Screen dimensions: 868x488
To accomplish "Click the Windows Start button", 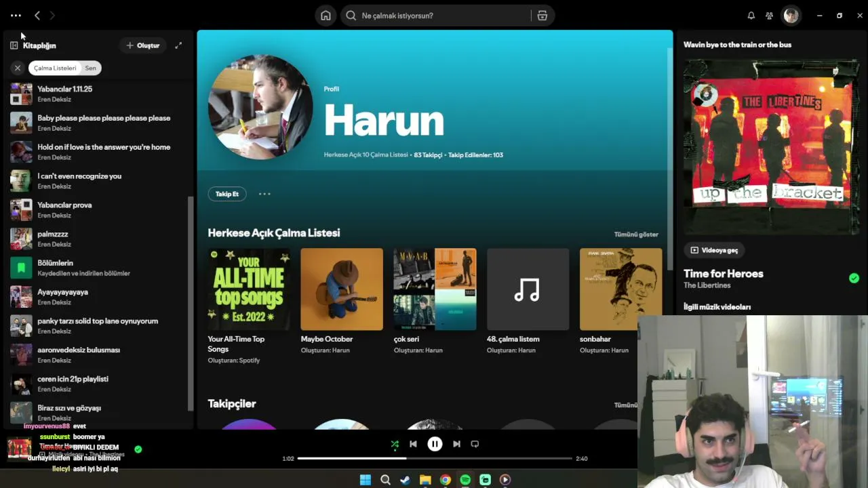I will pyautogui.click(x=366, y=480).
